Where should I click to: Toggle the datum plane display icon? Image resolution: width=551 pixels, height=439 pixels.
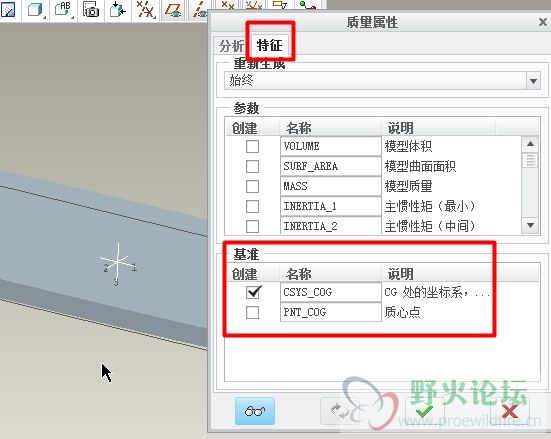173,10
